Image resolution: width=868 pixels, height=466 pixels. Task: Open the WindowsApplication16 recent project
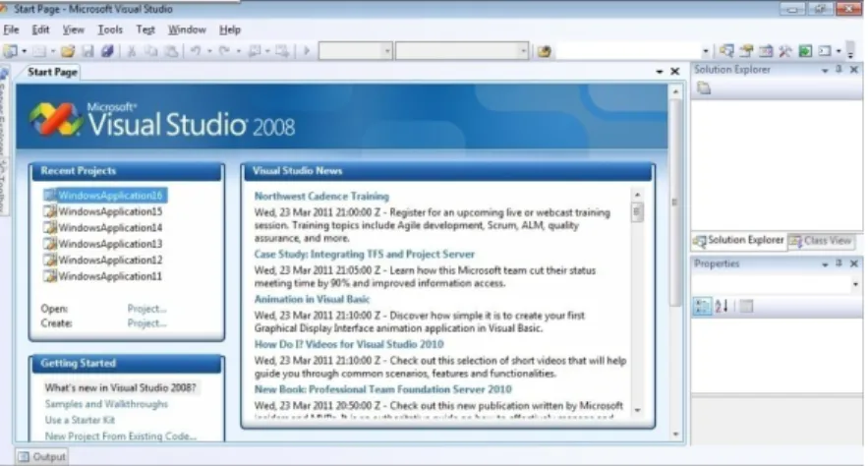coord(105,196)
